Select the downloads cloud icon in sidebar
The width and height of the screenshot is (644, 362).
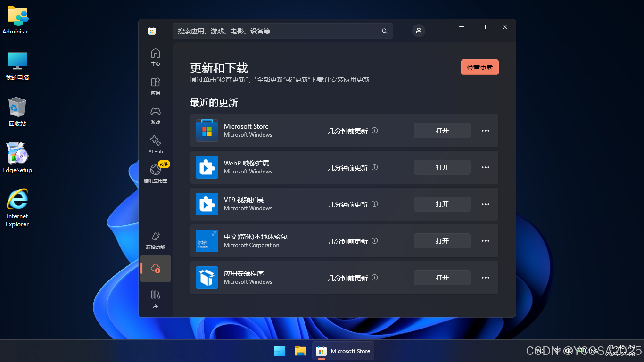[x=156, y=269]
